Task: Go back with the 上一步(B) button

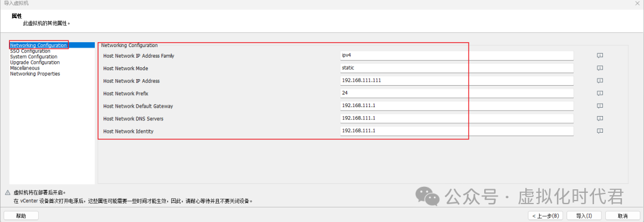Action: [546, 215]
